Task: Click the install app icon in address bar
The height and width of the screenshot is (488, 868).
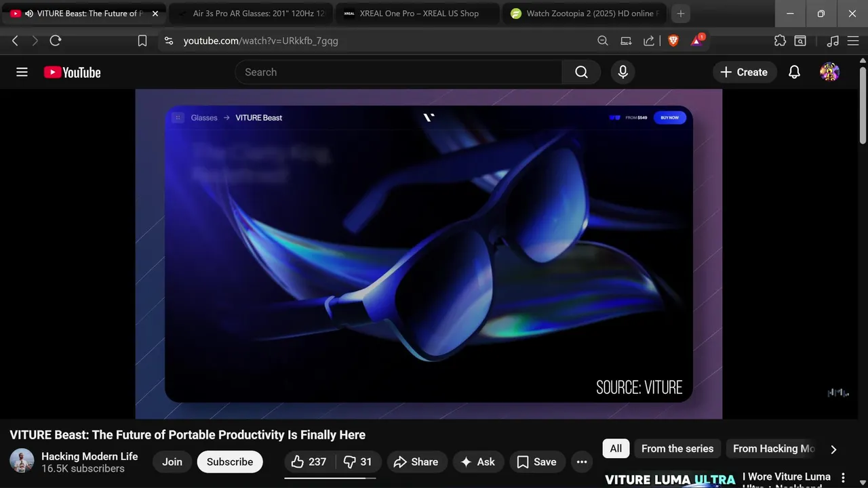Action: point(626,41)
